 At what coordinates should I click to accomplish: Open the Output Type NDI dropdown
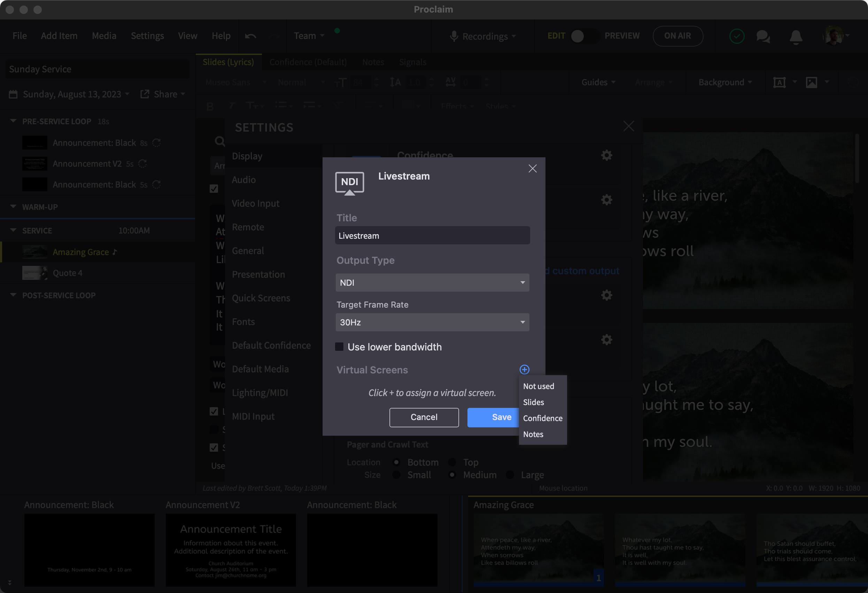(432, 283)
